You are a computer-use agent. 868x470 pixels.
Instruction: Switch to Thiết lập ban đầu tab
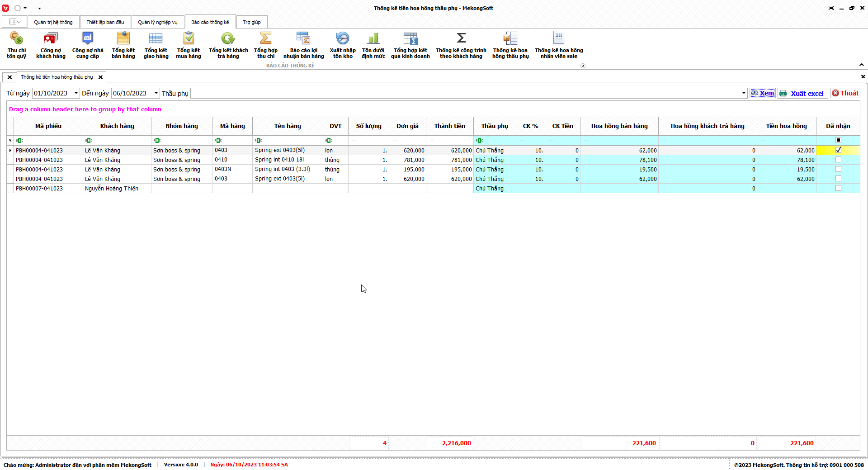coord(105,22)
